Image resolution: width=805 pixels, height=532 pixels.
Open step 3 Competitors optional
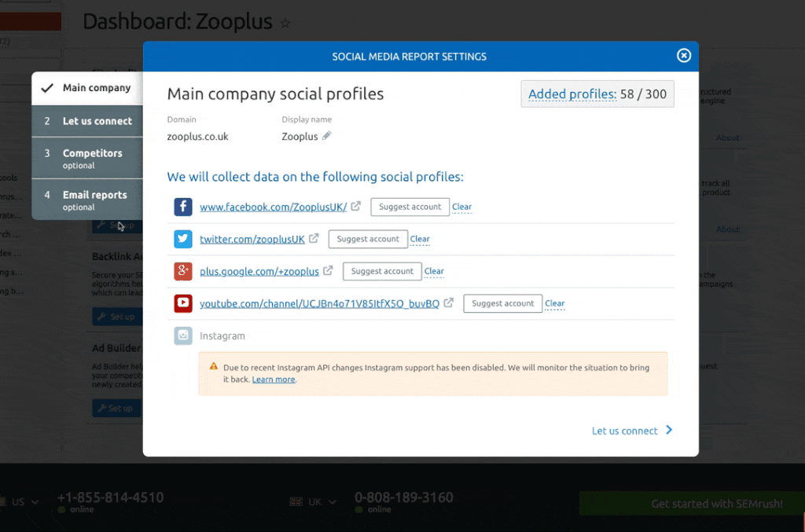click(87, 158)
